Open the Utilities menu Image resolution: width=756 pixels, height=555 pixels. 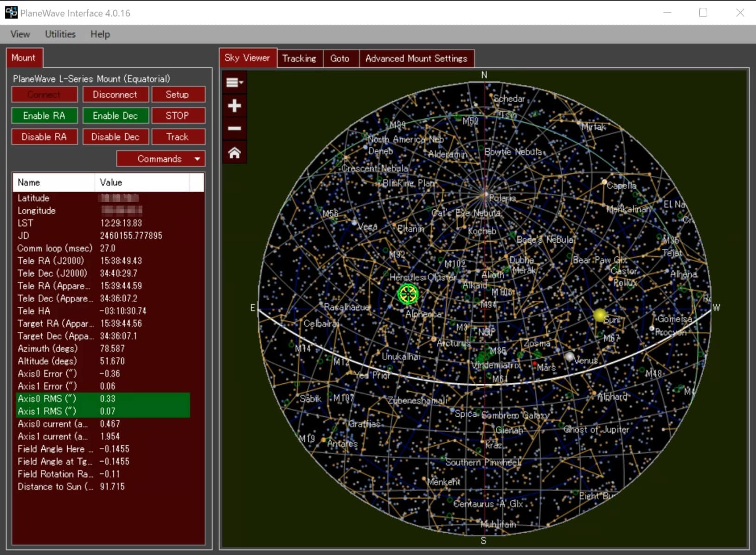[x=60, y=34]
